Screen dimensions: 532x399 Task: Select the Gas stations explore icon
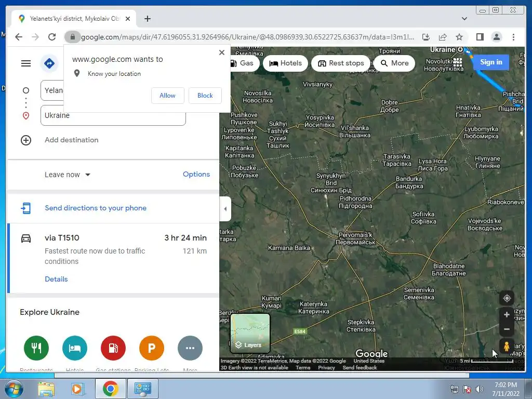113,348
